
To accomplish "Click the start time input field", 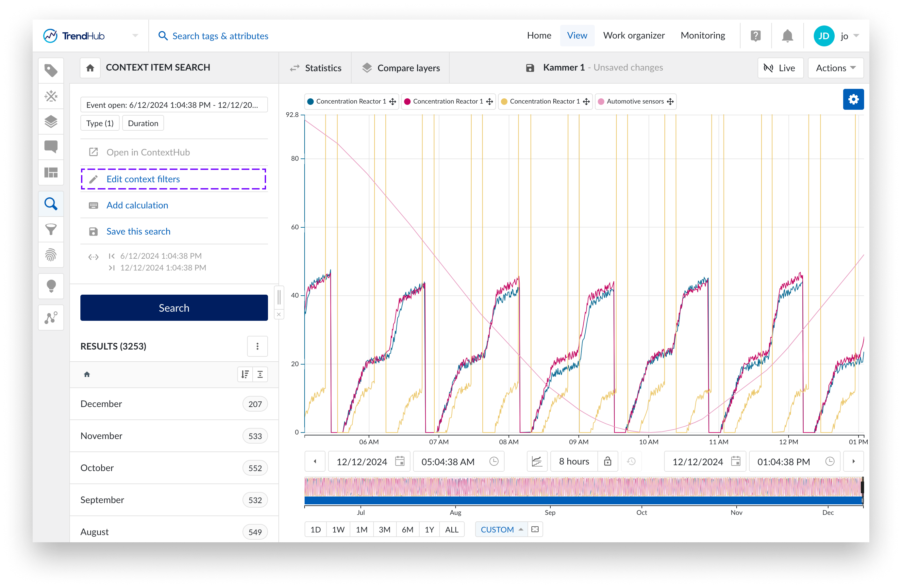I will click(x=448, y=462).
